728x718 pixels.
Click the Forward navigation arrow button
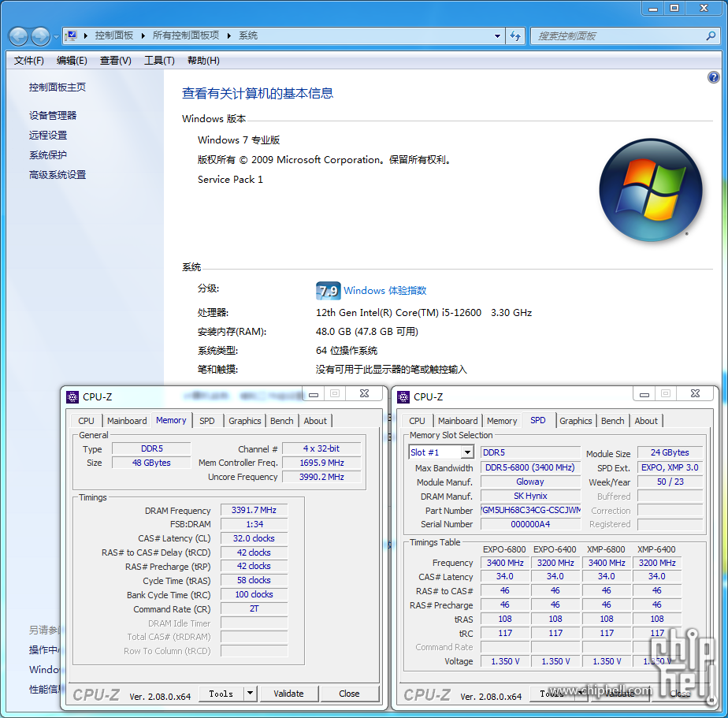coord(40,37)
